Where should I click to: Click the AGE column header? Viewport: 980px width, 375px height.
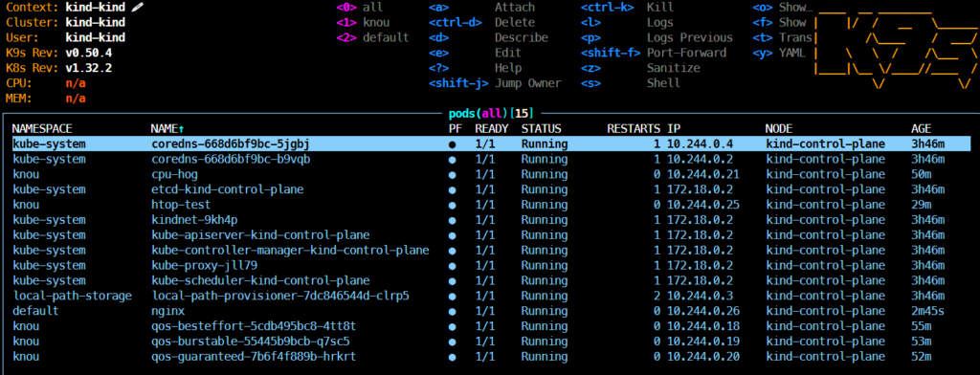tap(922, 129)
